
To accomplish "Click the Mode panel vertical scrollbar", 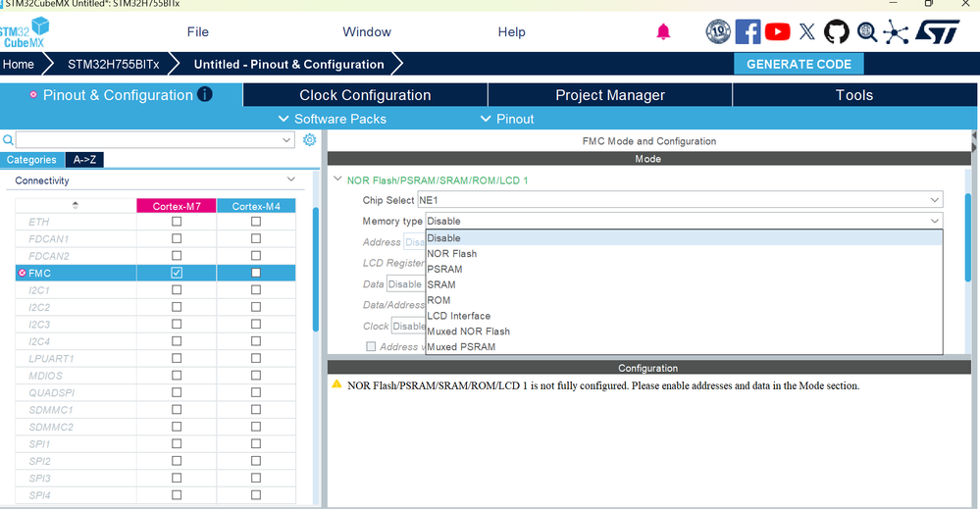I will coord(968,237).
